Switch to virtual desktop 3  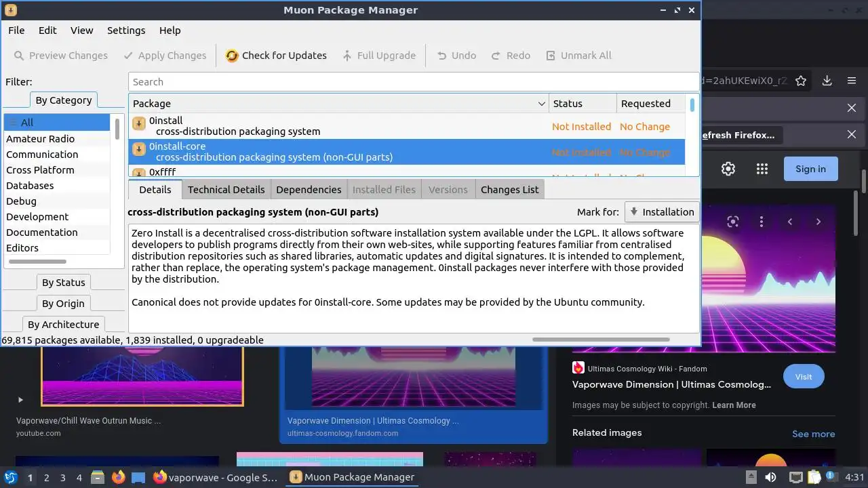tap(62, 477)
